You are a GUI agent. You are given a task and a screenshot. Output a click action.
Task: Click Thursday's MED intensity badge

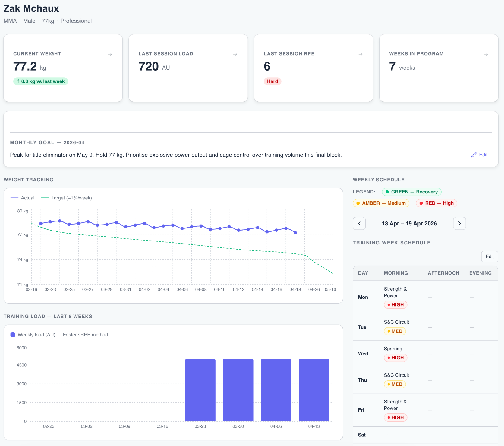click(395, 384)
